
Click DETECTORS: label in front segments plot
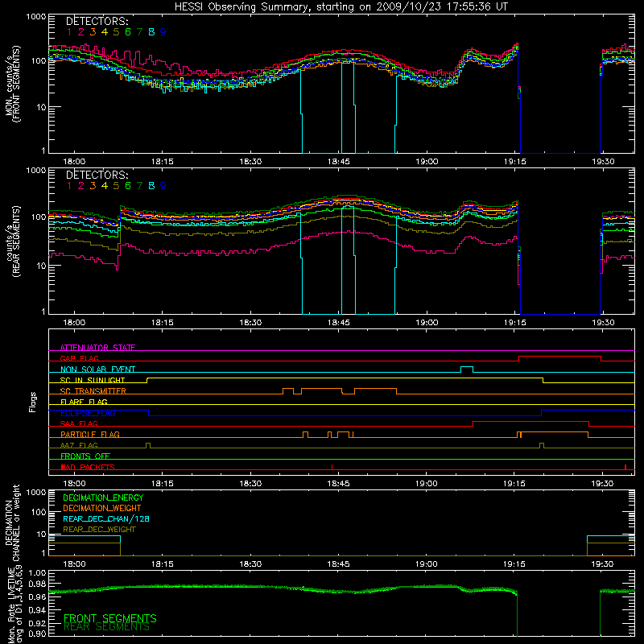[x=97, y=21]
